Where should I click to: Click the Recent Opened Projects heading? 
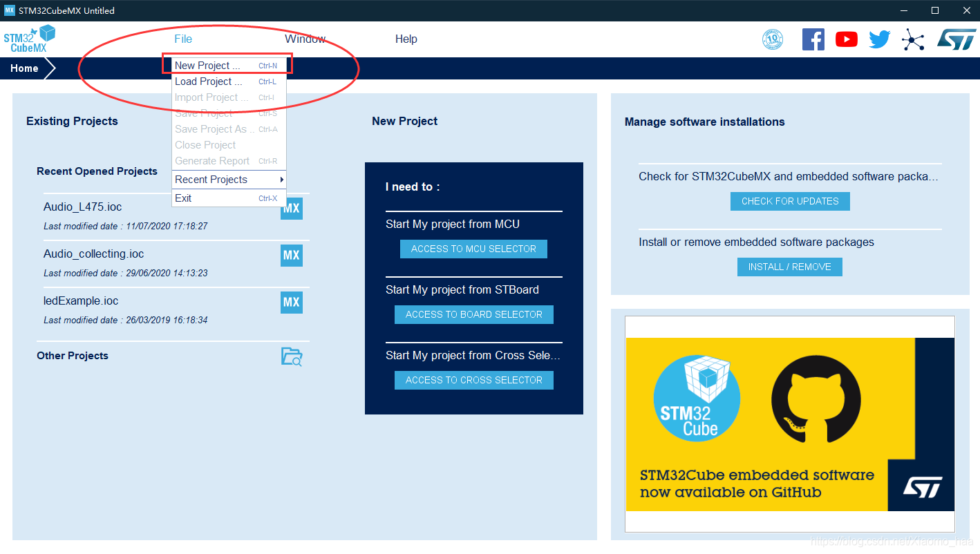97,171
